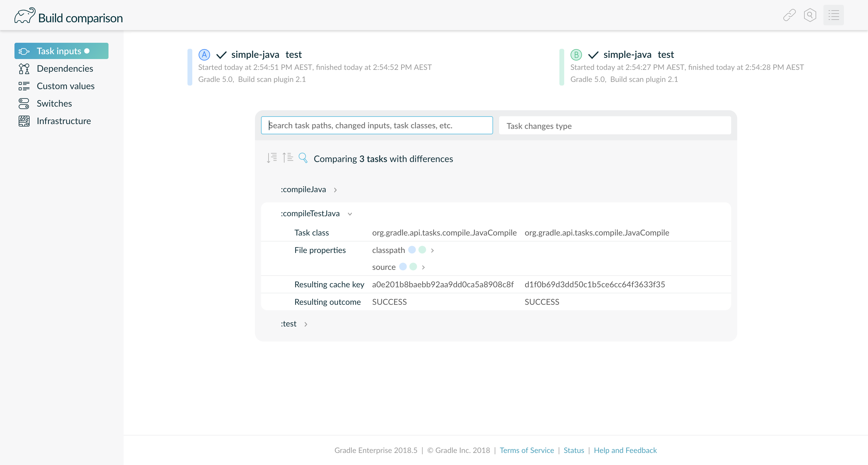Image resolution: width=868 pixels, height=465 pixels.
Task: Go to Custom values section
Action: (x=65, y=86)
